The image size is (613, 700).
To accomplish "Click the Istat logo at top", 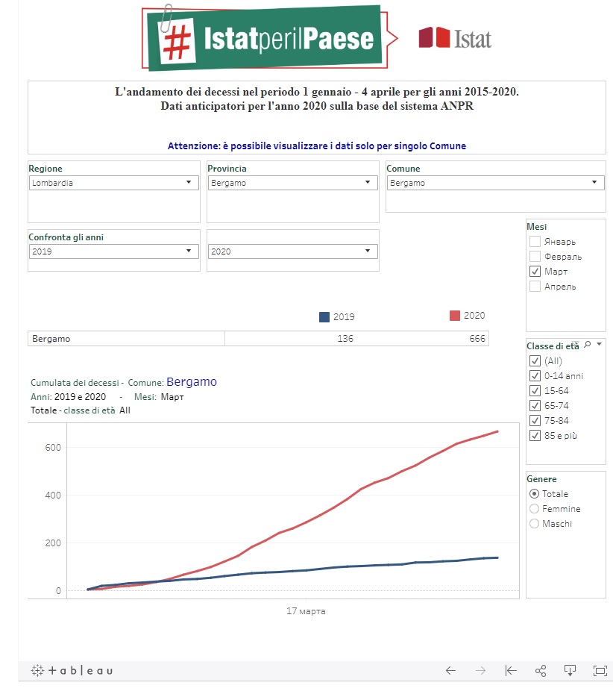I will [455, 37].
